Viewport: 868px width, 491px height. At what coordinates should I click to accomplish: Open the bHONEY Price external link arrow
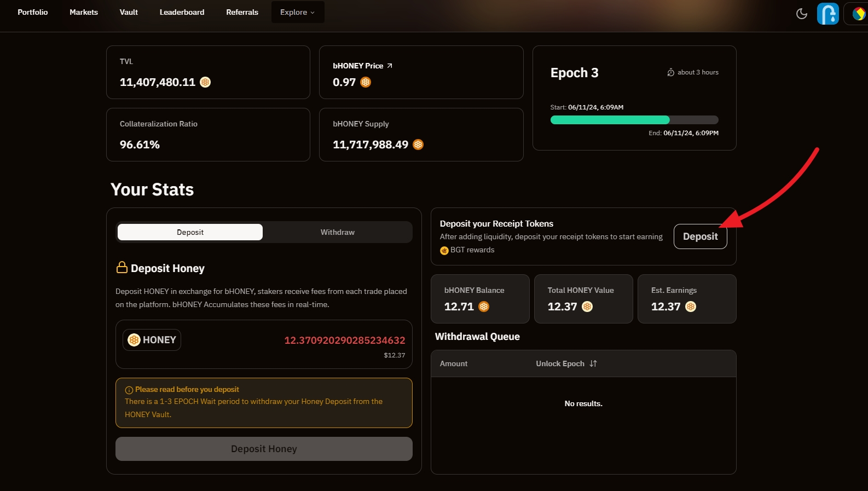tap(390, 66)
